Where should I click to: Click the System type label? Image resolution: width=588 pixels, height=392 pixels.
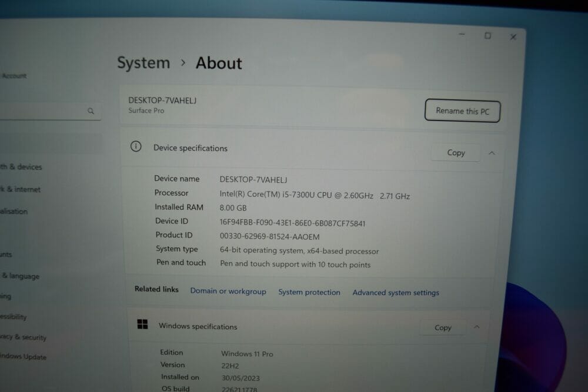click(176, 249)
